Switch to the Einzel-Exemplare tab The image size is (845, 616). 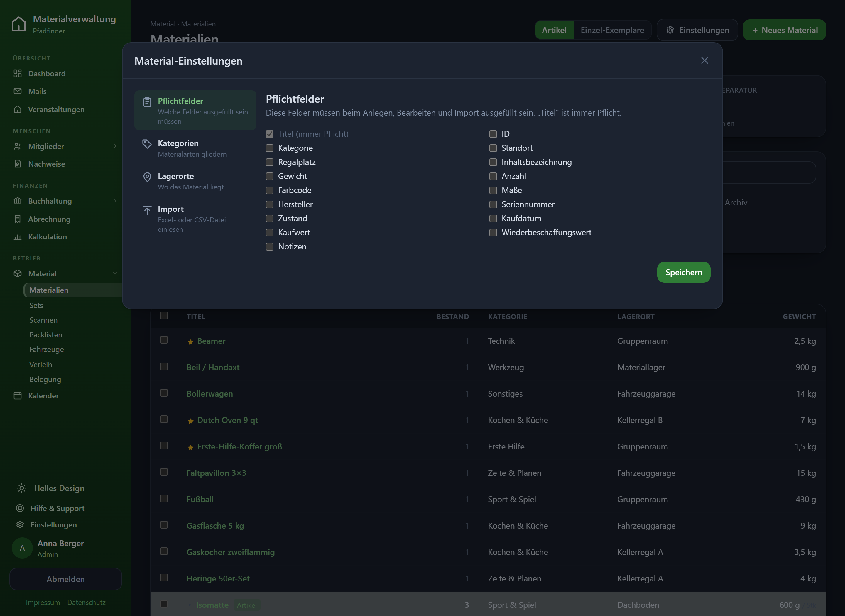[x=612, y=30]
